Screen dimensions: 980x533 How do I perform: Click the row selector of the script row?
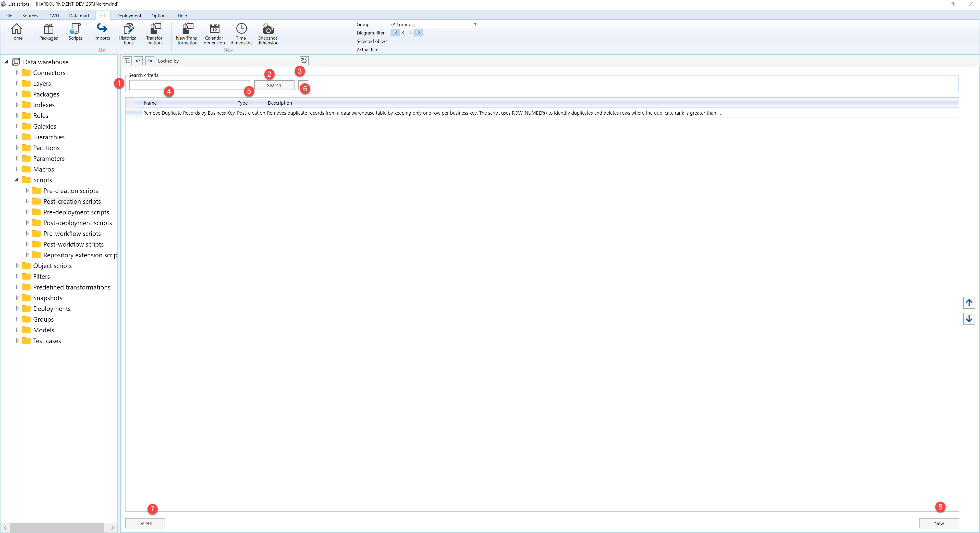[133, 113]
